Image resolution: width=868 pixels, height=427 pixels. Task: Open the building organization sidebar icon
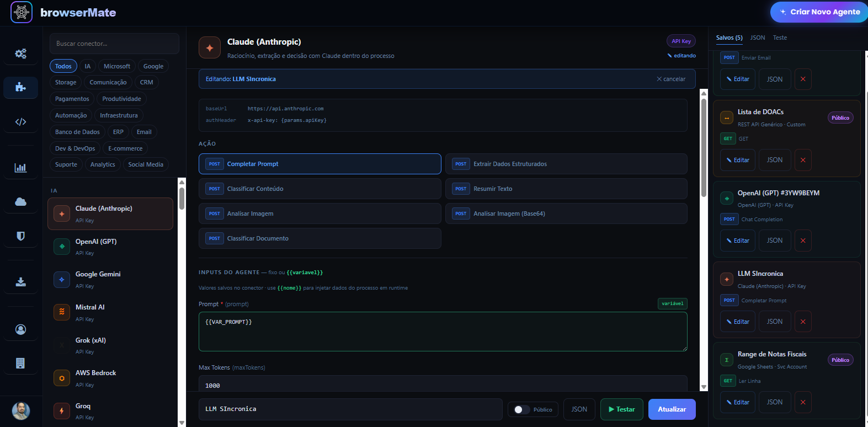tap(20, 363)
